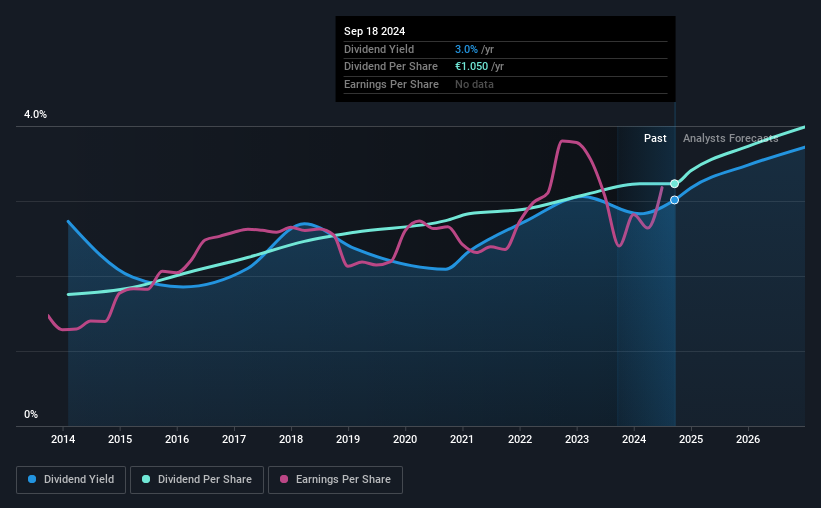Click the 2020 x-axis label

coord(405,439)
